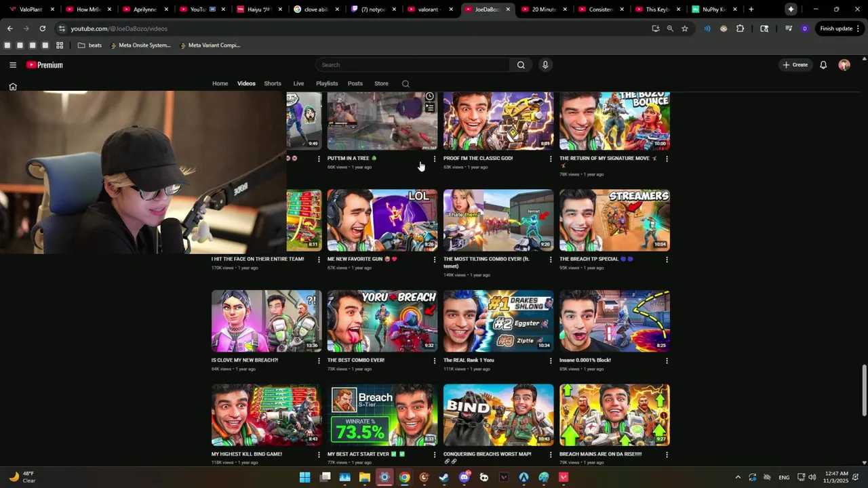Open MY HIGHEST KILL BIND GAME video title
The height and width of the screenshot is (488, 868).
click(247, 454)
